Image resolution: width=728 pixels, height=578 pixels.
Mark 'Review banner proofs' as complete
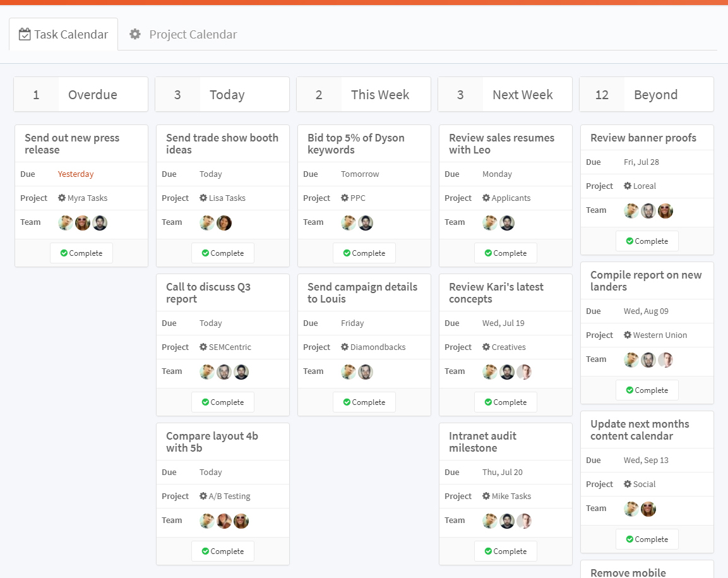647,241
